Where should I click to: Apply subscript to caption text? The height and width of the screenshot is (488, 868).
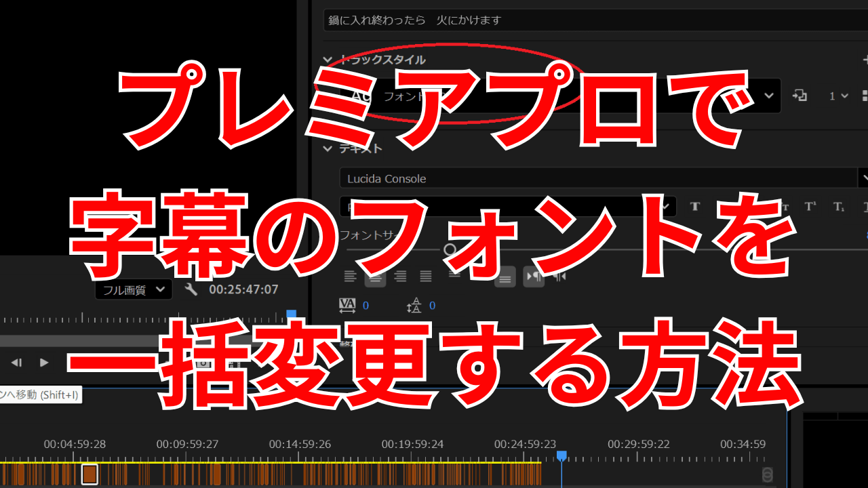click(839, 205)
